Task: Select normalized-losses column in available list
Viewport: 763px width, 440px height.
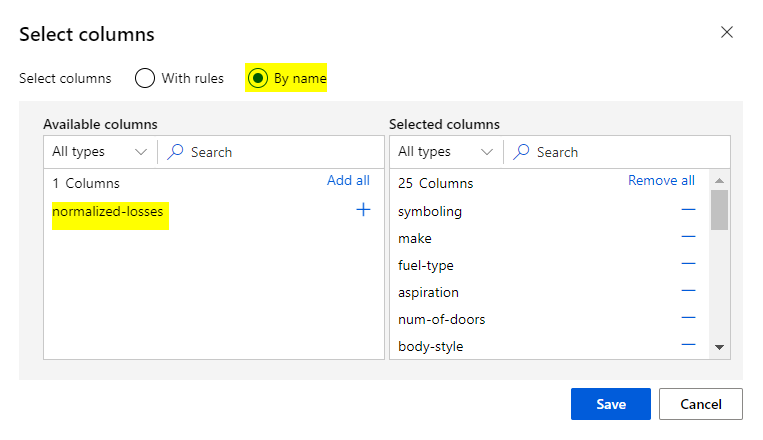Action: pos(108,211)
